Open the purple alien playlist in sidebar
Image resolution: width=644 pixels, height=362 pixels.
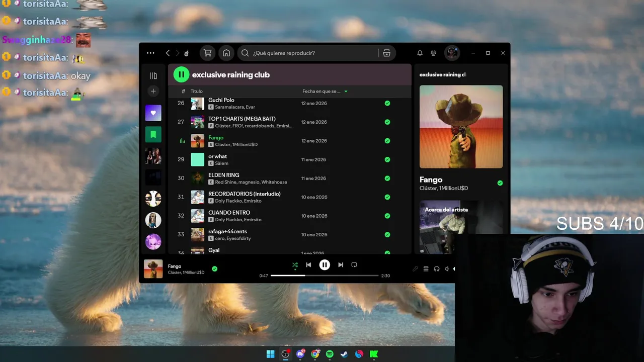point(153,242)
